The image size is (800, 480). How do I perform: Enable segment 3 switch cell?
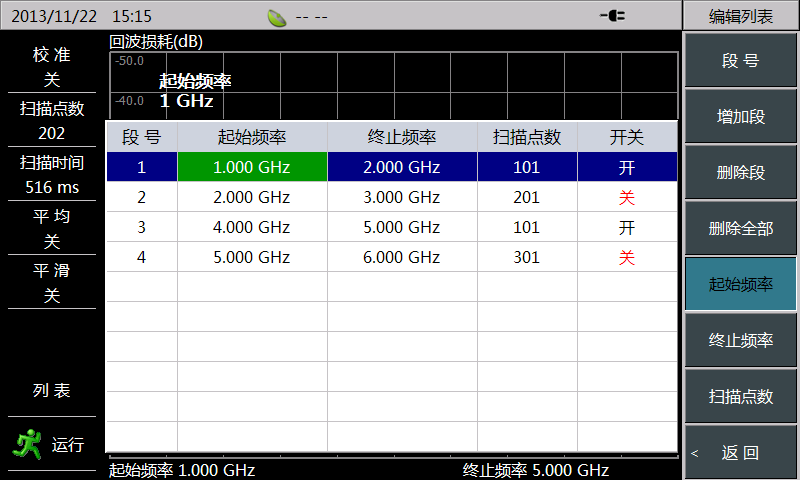pos(627,227)
